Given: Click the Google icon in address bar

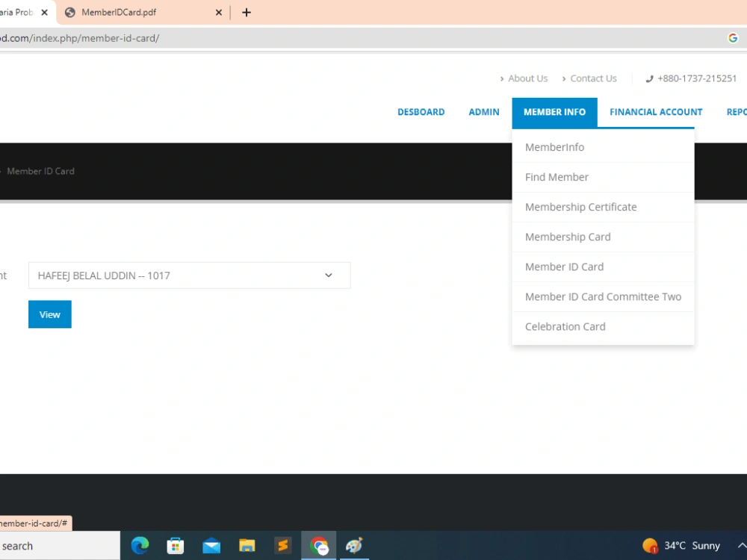Looking at the screenshot, I should pos(733,38).
